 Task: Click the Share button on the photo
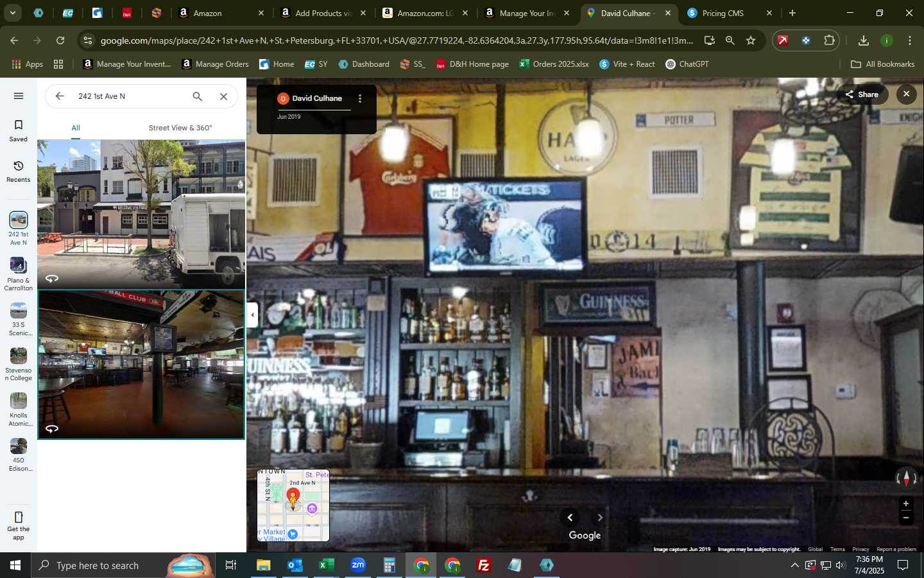click(x=862, y=94)
